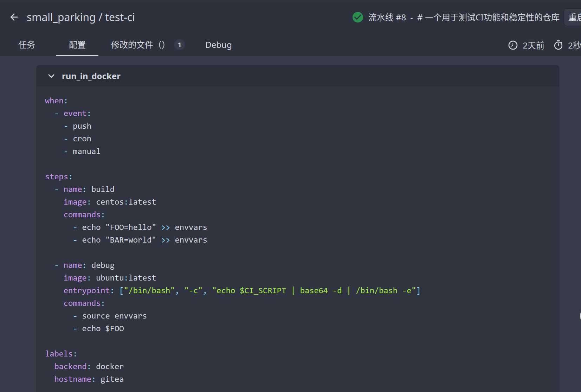Viewport: 581px width, 392px height.
Task: Open the small_parking / test-ci repository link
Action: click(x=81, y=17)
